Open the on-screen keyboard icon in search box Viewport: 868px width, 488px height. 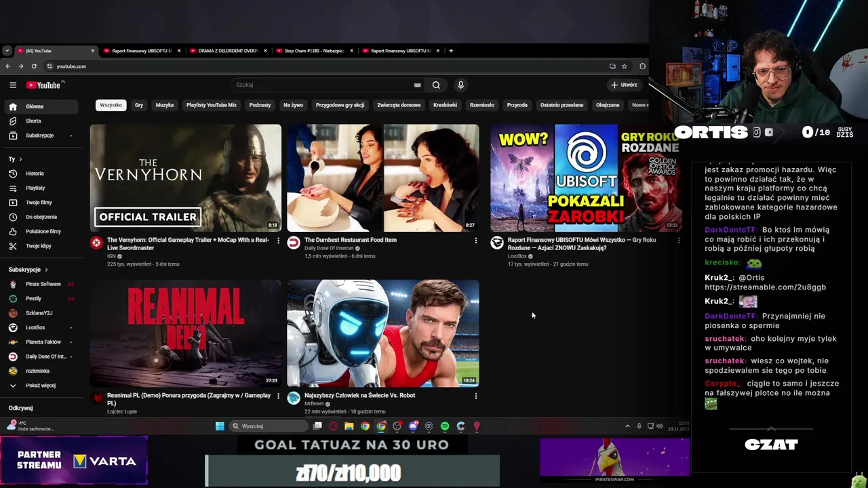417,85
